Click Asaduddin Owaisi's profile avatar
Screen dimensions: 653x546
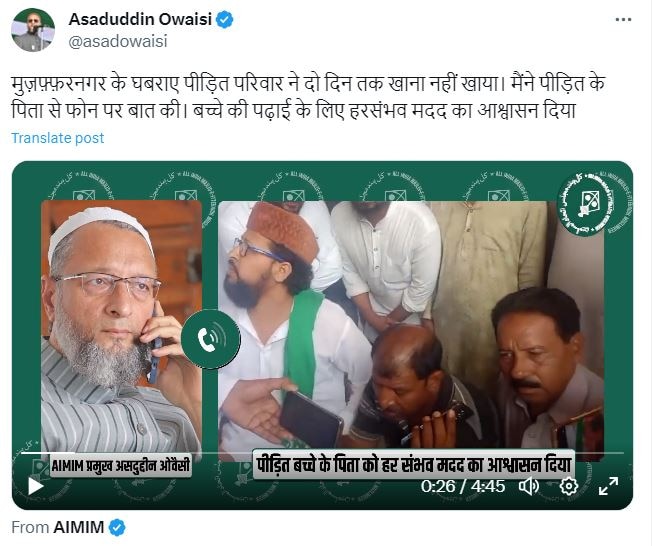[33, 30]
